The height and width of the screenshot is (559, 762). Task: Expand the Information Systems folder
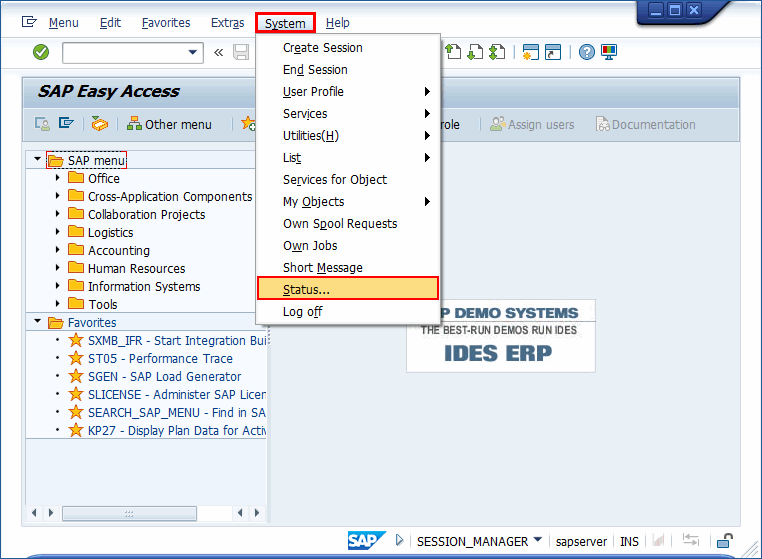tap(57, 285)
